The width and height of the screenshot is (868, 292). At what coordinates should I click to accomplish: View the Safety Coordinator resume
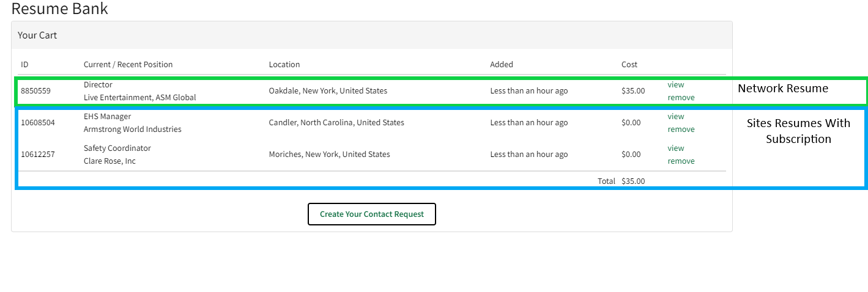[675, 148]
